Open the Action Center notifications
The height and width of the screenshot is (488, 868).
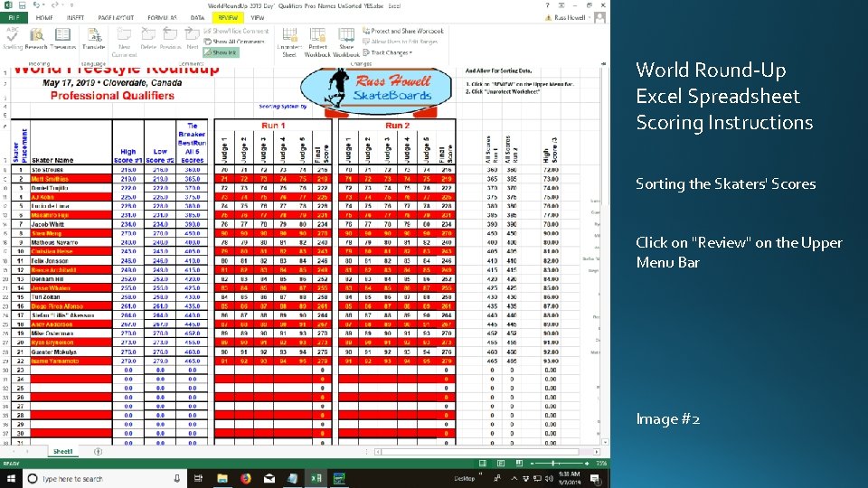[x=595, y=479]
